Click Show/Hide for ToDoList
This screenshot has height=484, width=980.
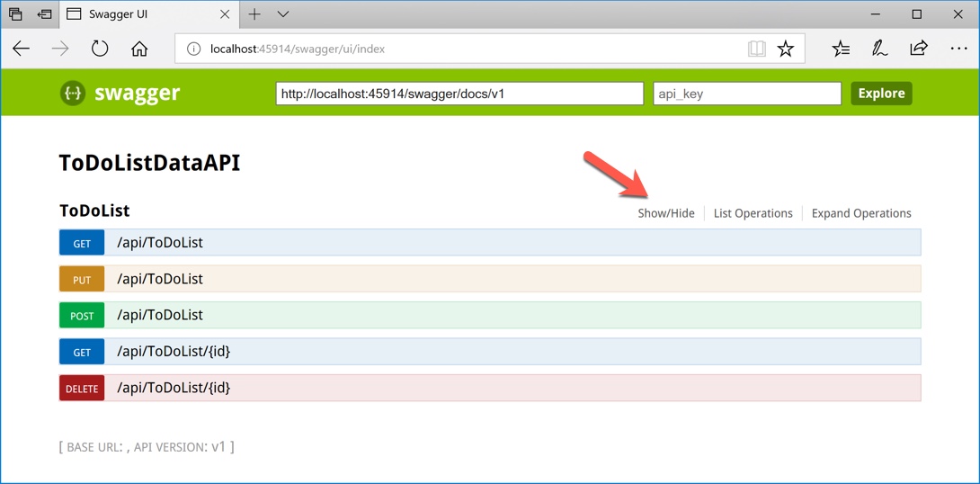[x=666, y=213]
